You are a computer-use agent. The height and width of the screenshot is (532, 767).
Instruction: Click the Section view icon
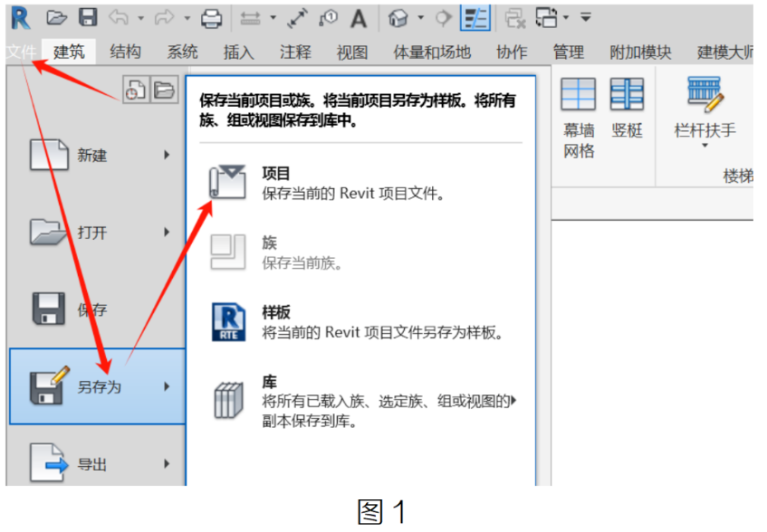[x=443, y=18]
